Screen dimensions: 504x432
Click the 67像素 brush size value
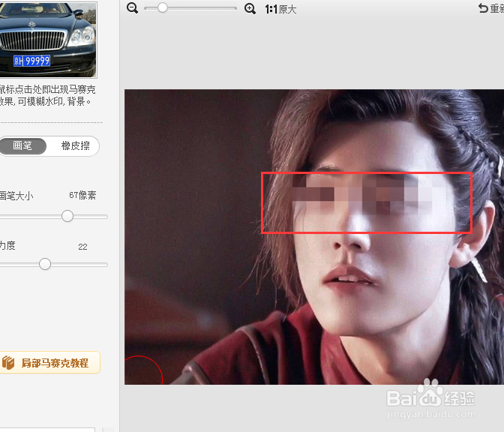(82, 195)
